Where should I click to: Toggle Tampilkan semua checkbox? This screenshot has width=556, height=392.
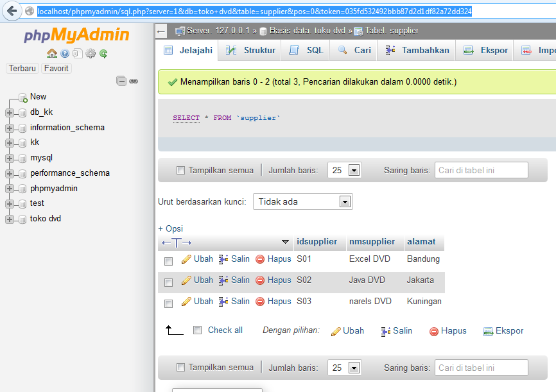point(180,169)
